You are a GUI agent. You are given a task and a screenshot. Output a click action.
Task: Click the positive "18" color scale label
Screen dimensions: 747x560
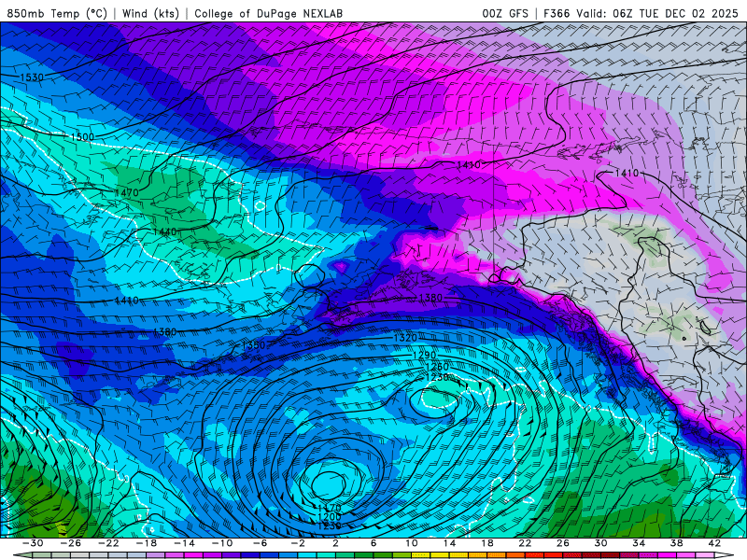pyautogui.click(x=486, y=543)
